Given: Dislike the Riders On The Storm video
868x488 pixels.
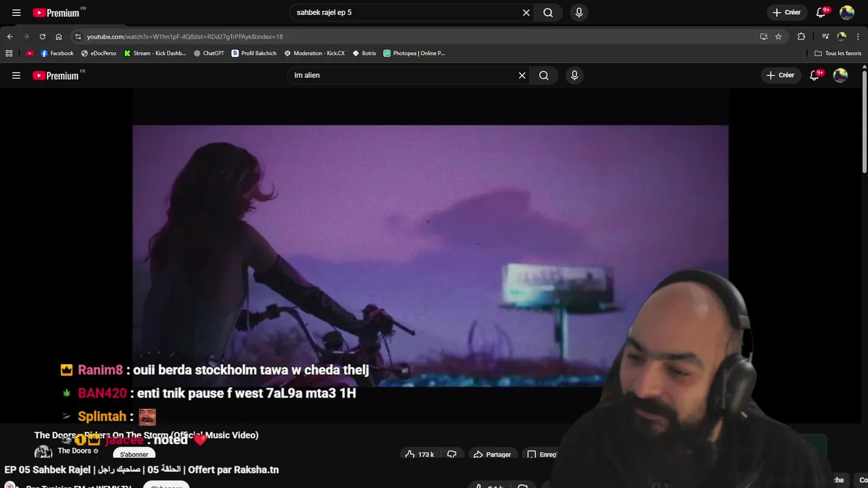Looking at the screenshot, I should [x=452, y=454].
